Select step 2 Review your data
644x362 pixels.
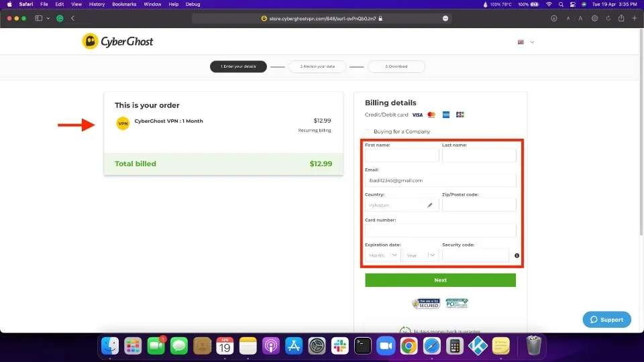point(317,66)
